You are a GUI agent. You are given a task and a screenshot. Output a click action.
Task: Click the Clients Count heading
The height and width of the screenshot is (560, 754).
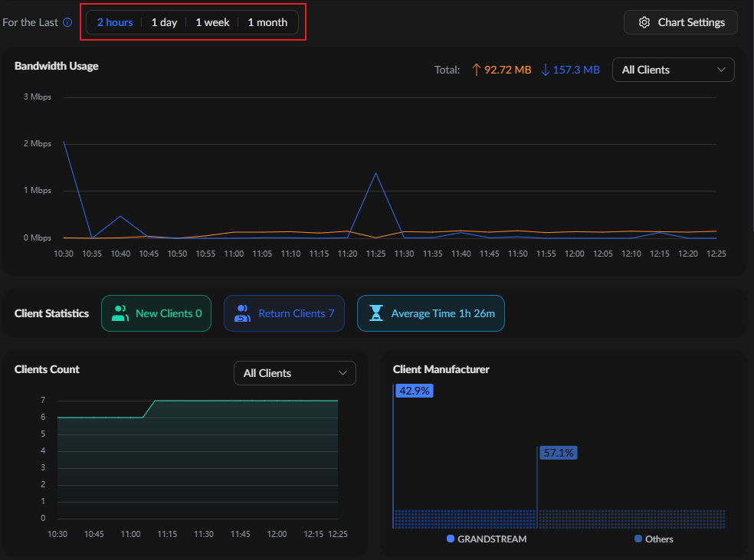47,369
